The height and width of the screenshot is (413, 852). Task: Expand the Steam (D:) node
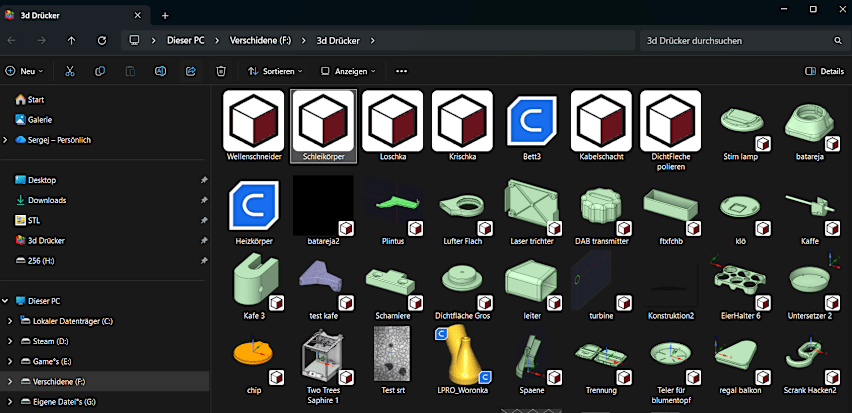coord(10,341)
